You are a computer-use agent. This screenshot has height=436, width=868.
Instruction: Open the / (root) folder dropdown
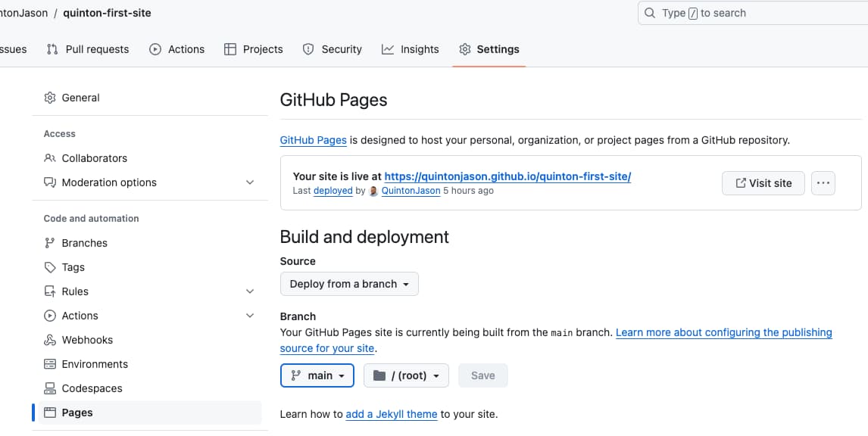406,375
